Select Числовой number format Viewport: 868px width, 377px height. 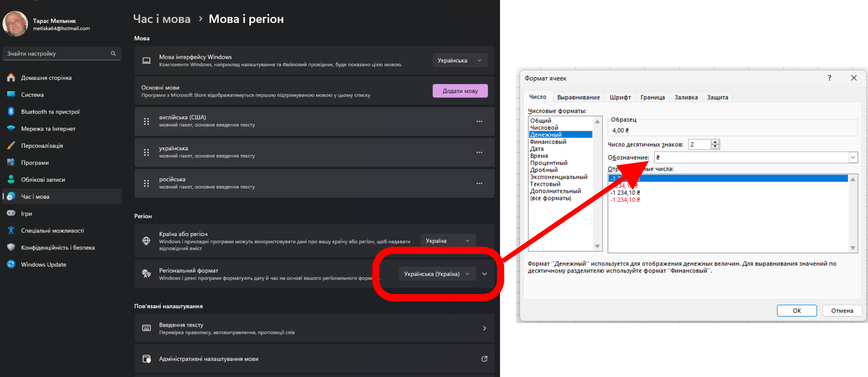click(x=544, y=128)
